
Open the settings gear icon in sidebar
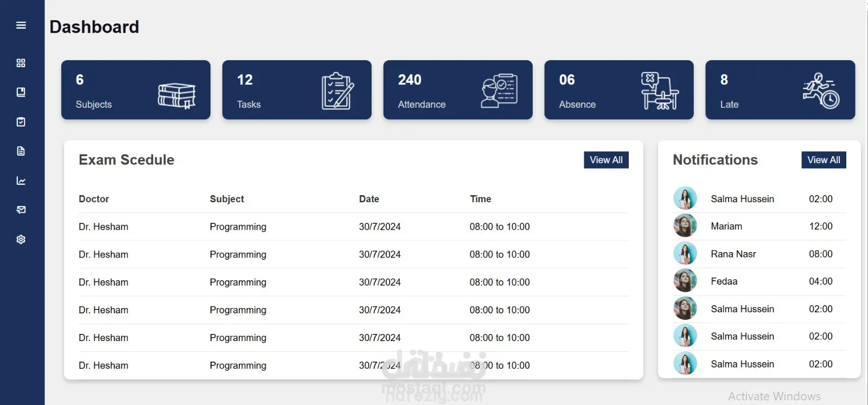21,239
